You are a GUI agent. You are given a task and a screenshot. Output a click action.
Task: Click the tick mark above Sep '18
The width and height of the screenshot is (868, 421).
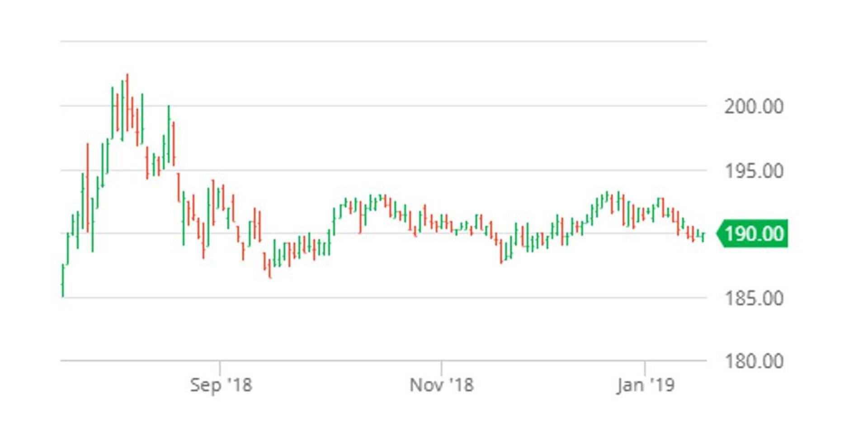pyautogui.click(x=220, y=367)
